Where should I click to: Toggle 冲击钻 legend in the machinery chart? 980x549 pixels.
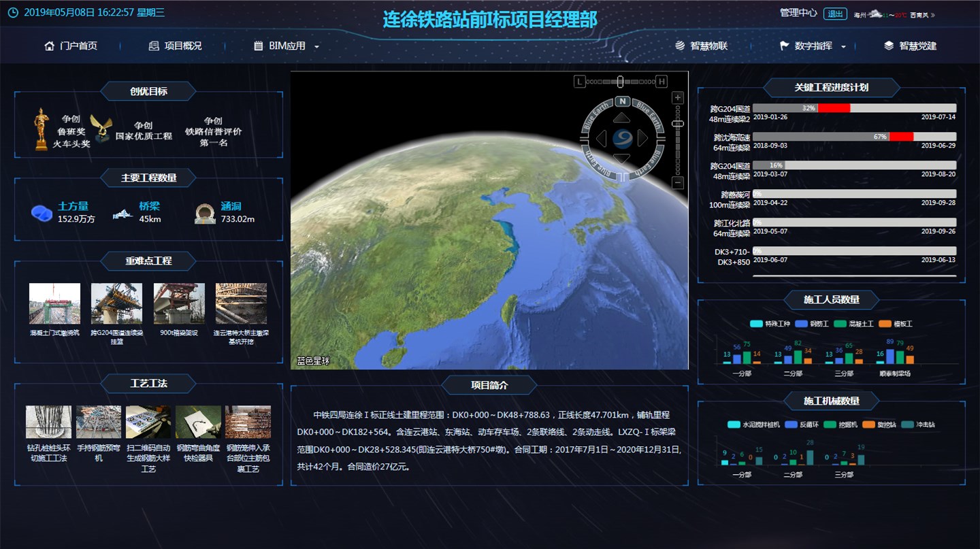pyautogui.click(x=919, y=425)
